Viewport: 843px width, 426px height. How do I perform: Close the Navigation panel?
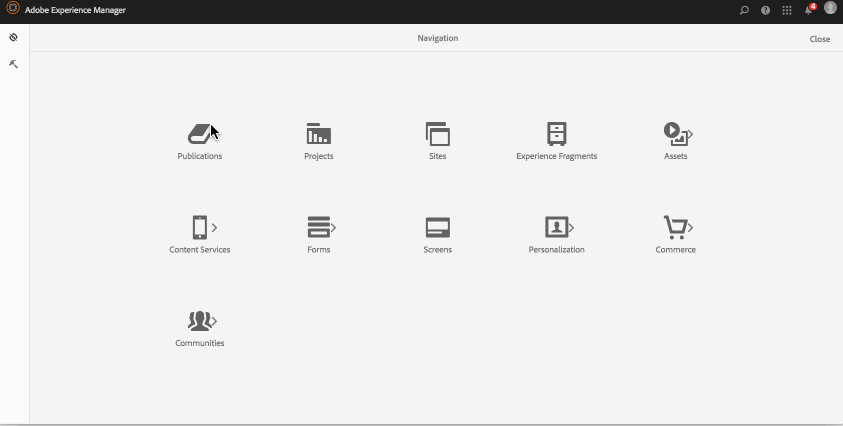(820, 39)
